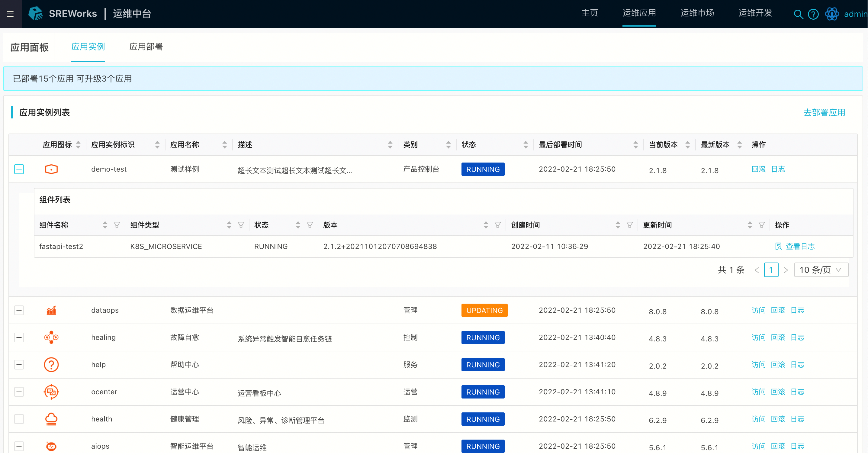Click page number 1 in component pagination

click(x=771, y=270)
